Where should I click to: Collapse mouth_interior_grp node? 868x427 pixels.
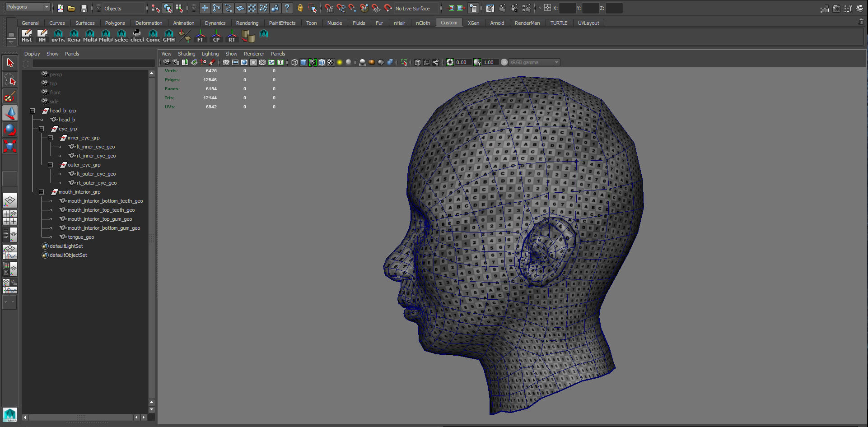pos(41,192)
